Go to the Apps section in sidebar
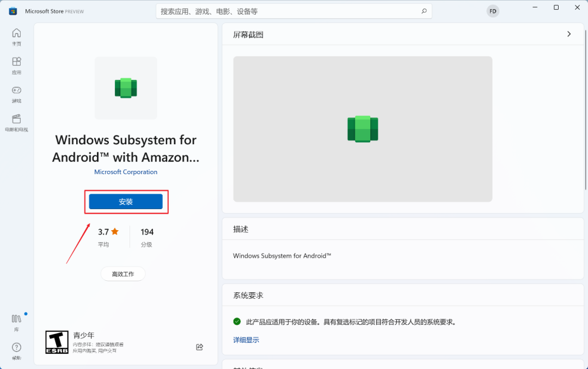Image resolution: width=588 pixels, height=369 pixels. 16,66
